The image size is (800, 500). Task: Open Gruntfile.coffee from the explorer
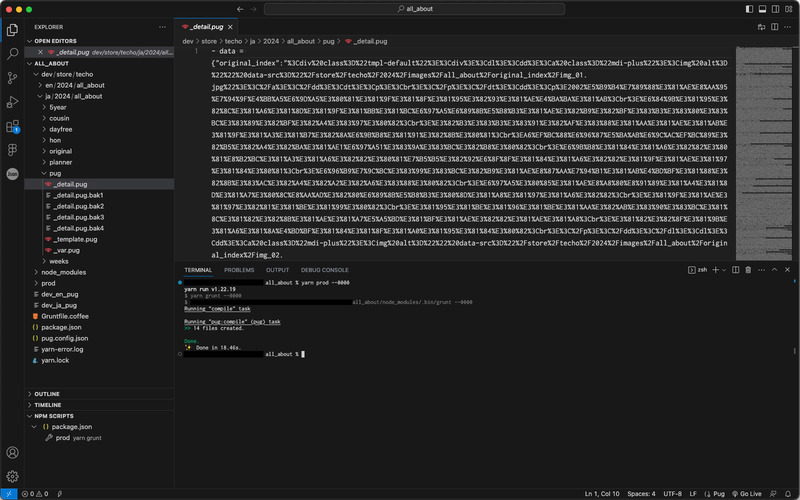[65, 316]
